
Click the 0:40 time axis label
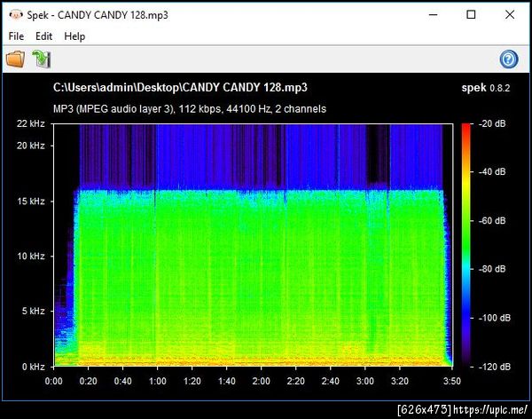[x=123, y=381]
